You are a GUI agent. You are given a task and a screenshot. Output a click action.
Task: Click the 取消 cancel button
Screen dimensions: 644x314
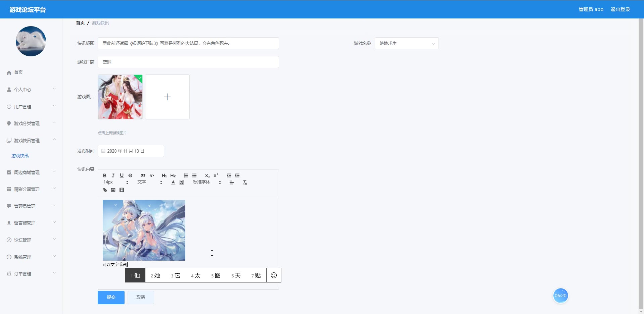(141, 297)
